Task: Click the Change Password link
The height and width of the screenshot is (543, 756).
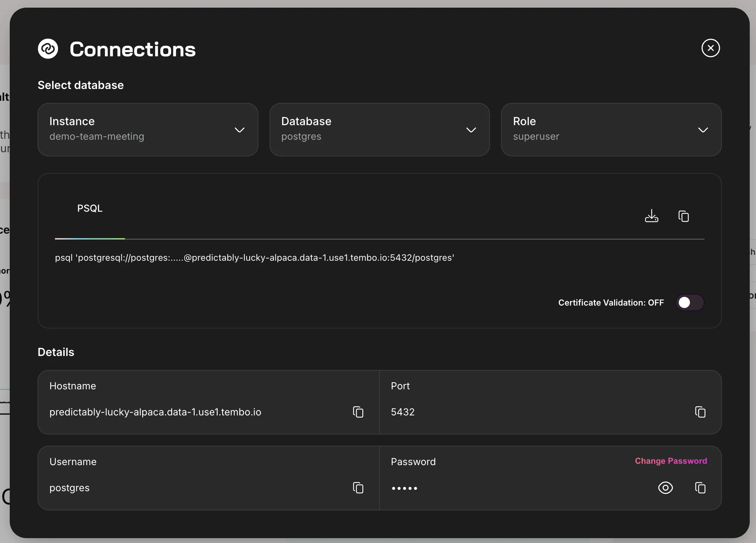Action: [x=671, y=461]
